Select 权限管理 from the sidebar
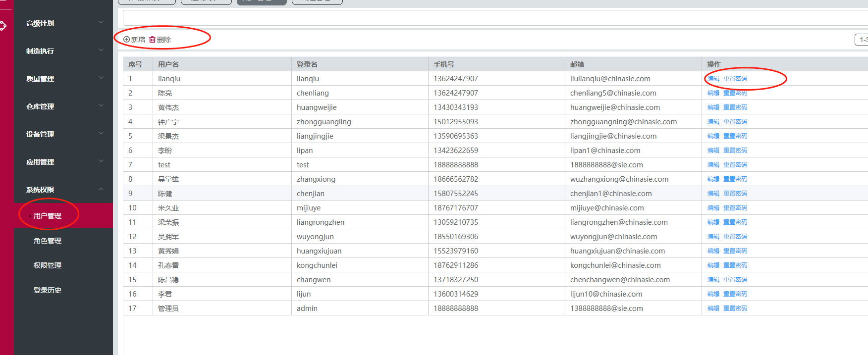Screen dimensions: 868x355 click(x=48, y=265)
